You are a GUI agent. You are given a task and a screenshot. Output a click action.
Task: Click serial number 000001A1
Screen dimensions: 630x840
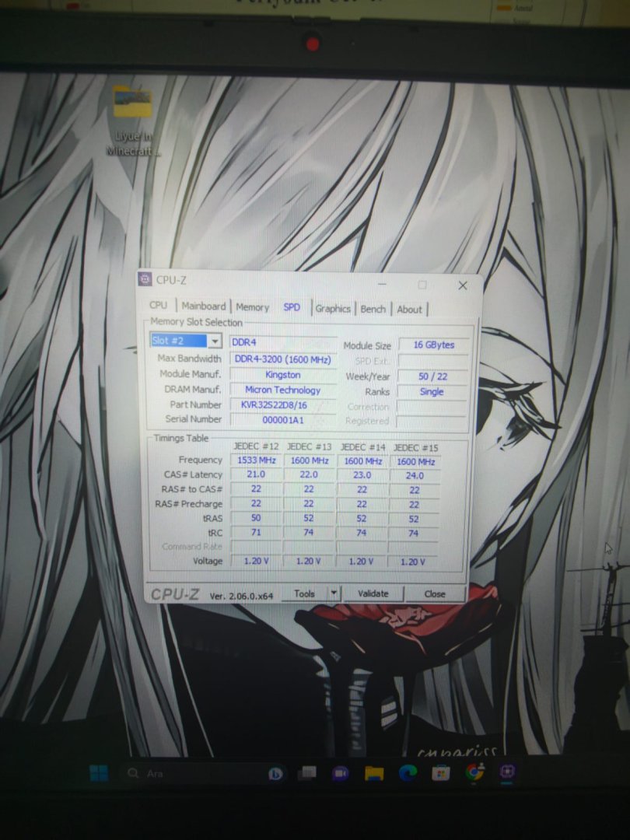pos(282,420)
